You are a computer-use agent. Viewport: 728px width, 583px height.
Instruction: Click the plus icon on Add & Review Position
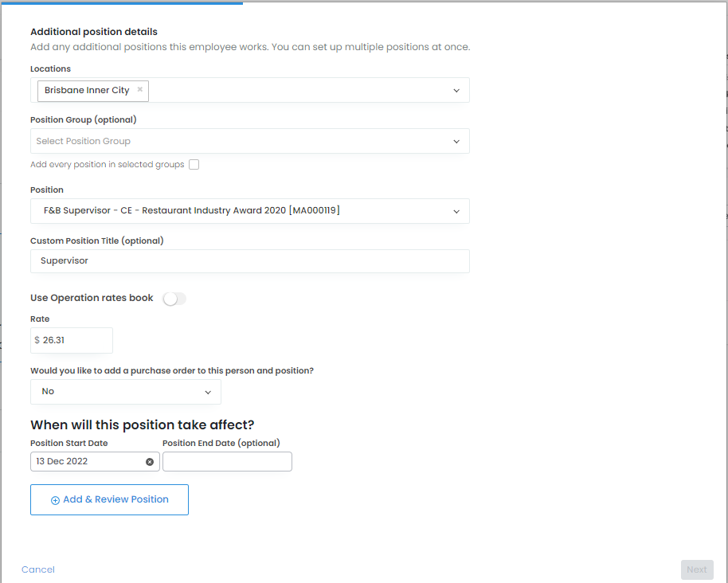tap(55, 500)
